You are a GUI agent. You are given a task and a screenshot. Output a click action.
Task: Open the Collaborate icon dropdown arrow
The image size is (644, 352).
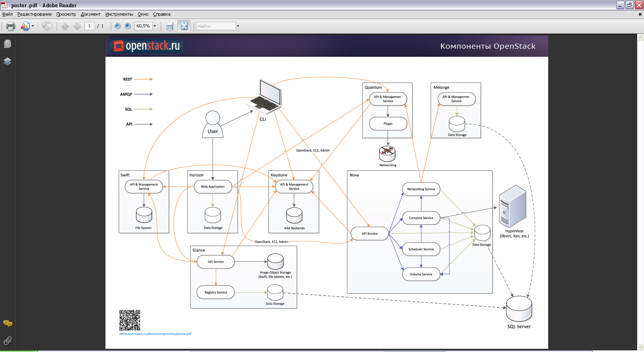(x=33, y=26)
